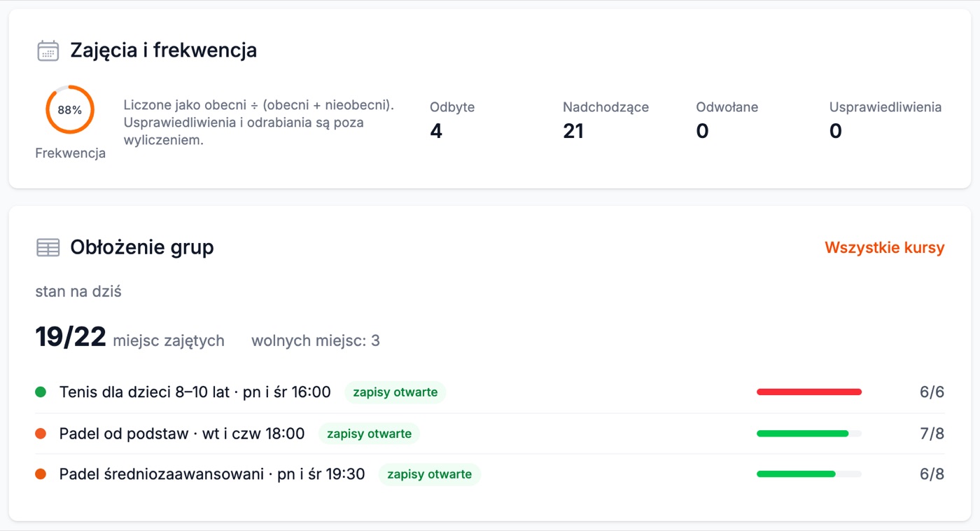Click the 6/6 count for Tenis dla dzieci
This screenshot has width=980, height=531.
pos(932,392)
